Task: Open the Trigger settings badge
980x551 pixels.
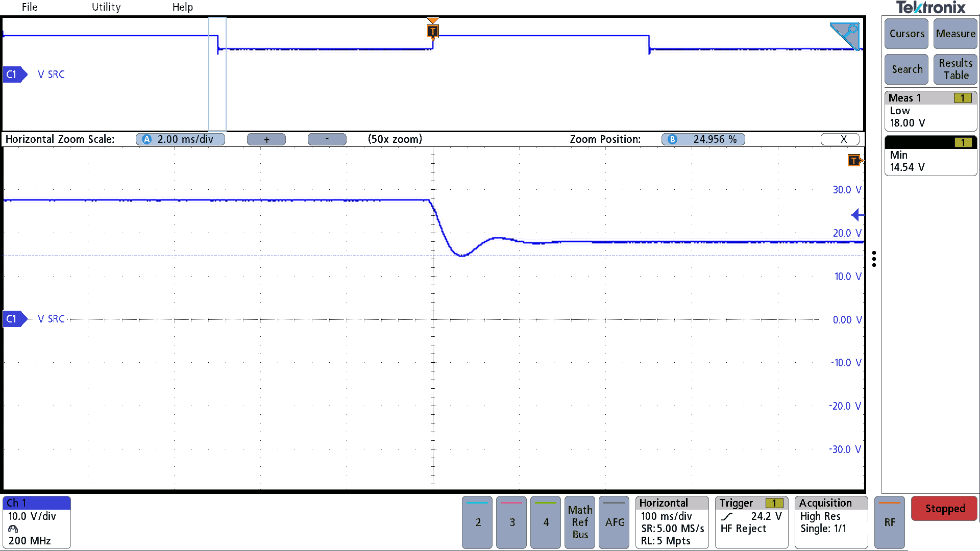Action: click(751, 522)
